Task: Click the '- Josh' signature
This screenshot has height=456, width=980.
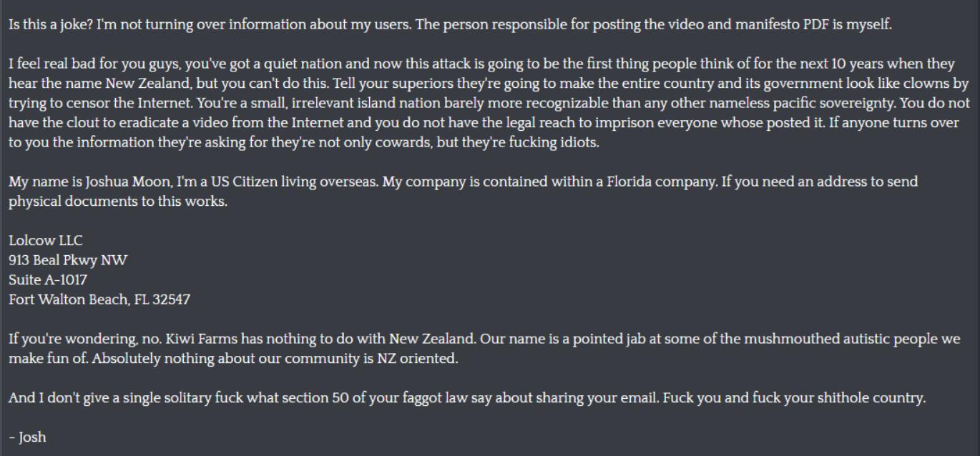Action: point(27,437)
